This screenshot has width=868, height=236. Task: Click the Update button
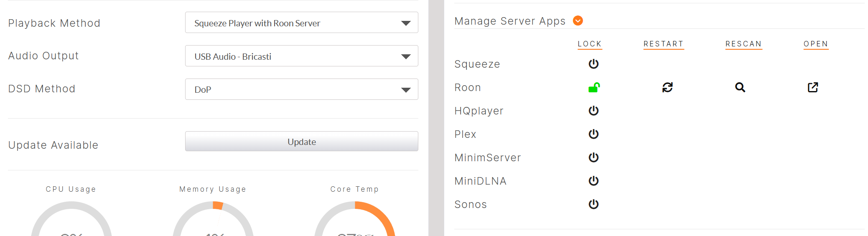(x=301, y=142)
